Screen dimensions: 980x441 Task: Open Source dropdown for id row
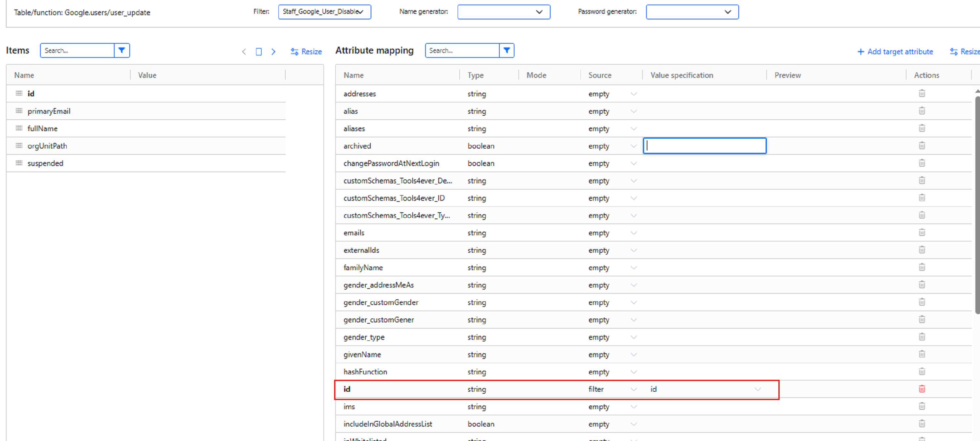coord(633,389)
